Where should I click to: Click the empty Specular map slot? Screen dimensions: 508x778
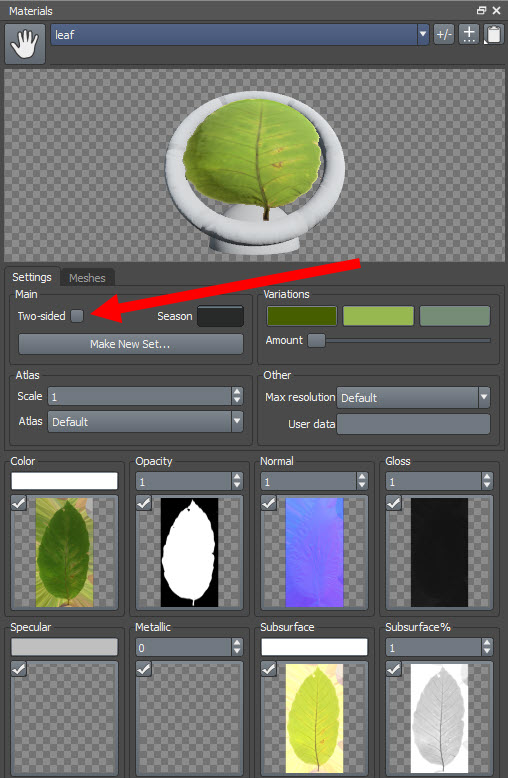click(64, 718)
